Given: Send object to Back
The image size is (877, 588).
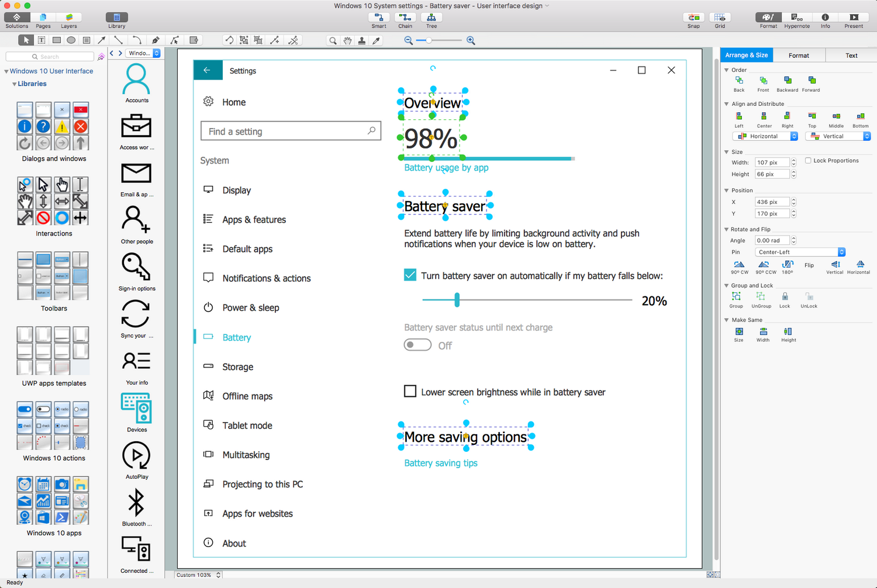Looking at the screenshot, I should (739, 84).
